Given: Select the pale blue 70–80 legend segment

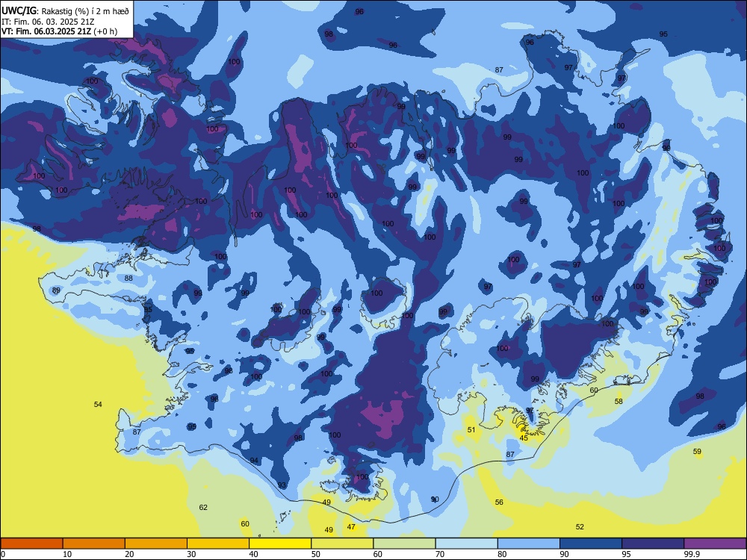Looking at the screenshot, I should (466, 544).
